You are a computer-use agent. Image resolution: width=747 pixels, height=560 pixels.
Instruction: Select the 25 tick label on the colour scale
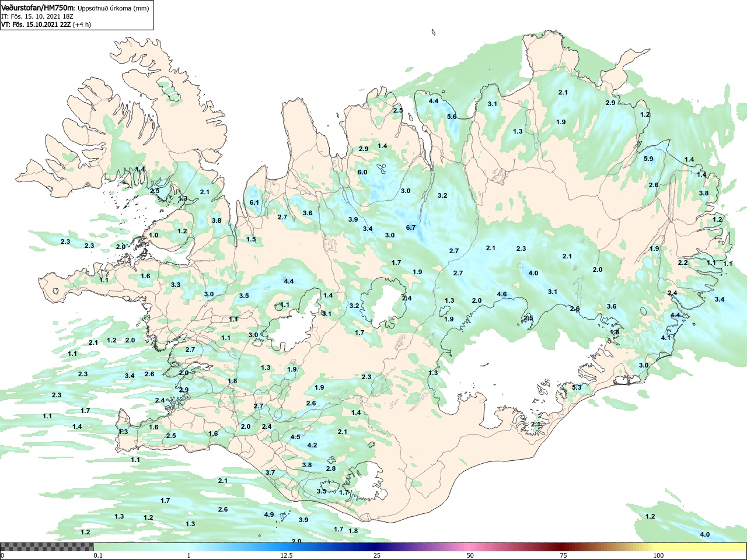pyautogui.click(x=378, y=555)
